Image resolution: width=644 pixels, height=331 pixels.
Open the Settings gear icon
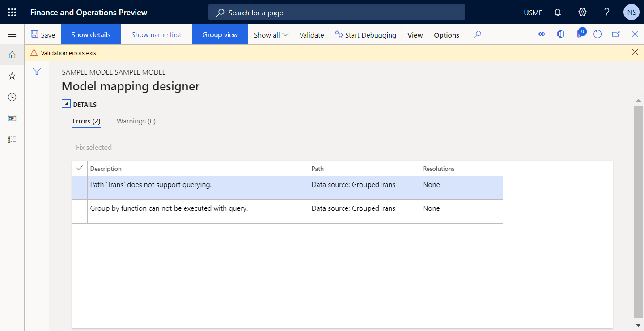coord(582,12)
